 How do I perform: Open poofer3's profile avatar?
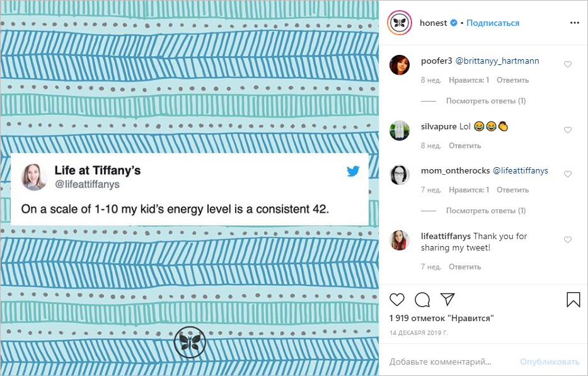400,65
